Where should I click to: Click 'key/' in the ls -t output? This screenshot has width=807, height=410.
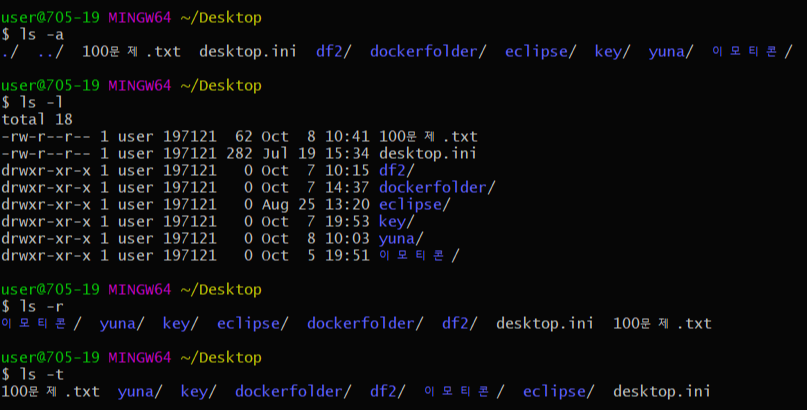(x=199, y=391)
